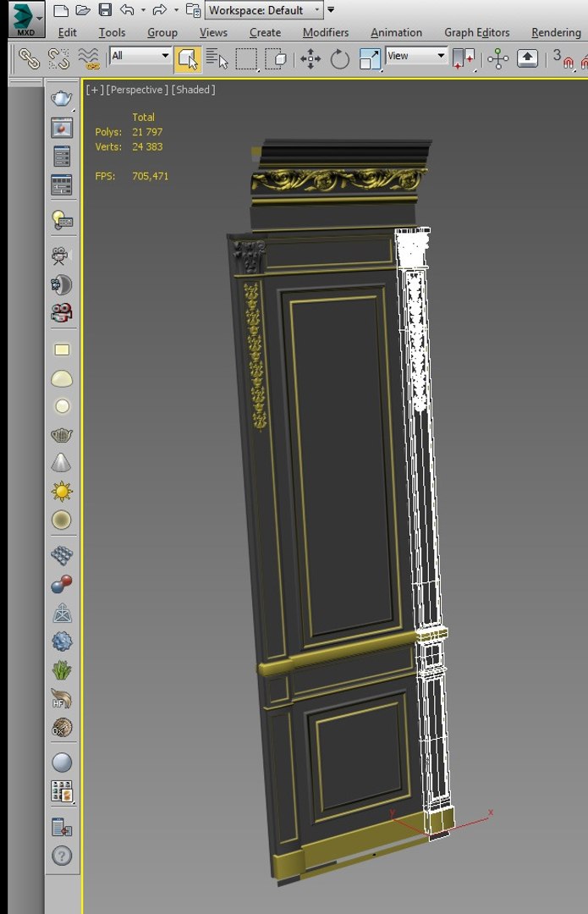Add a sunlight system with sun icon
The width and height of the screenshot is (588, 914).
62,492
